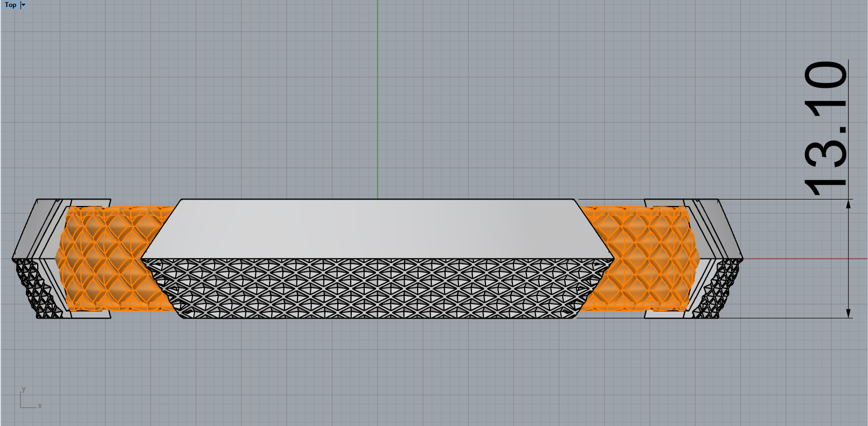Open the Top viewport dropdown arrow
Image resolution: width=868 pixels, height=426 pixels.
click(x=23, y=5)
